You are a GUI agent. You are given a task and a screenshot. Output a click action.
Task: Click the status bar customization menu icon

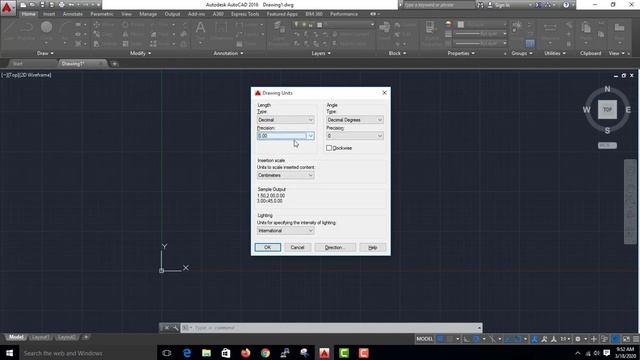pyautogui.click(x=636, y=339)
